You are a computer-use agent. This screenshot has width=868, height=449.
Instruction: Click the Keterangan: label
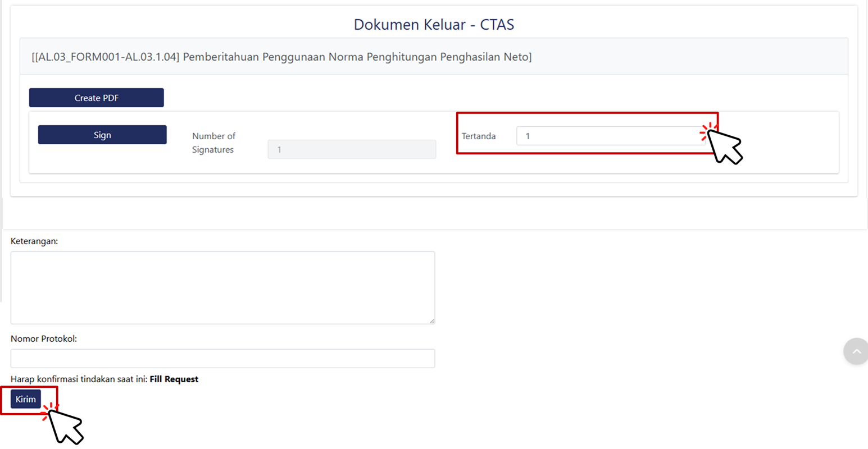click(34, 241)
